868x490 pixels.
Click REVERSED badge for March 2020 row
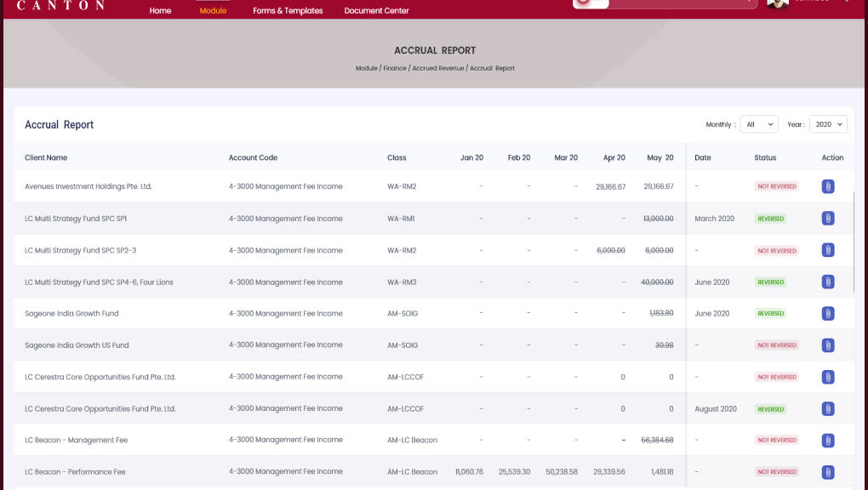(x=771, y=219)
